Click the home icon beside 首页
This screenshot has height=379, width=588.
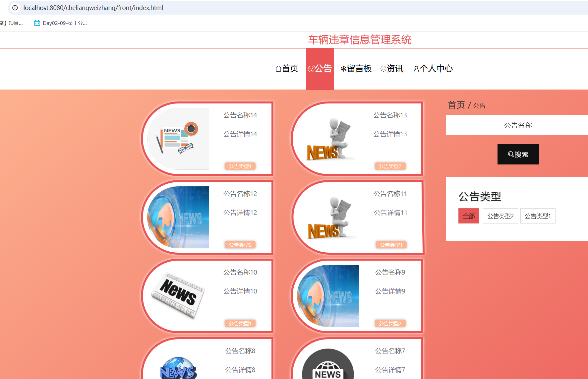[x=278, y=69]
